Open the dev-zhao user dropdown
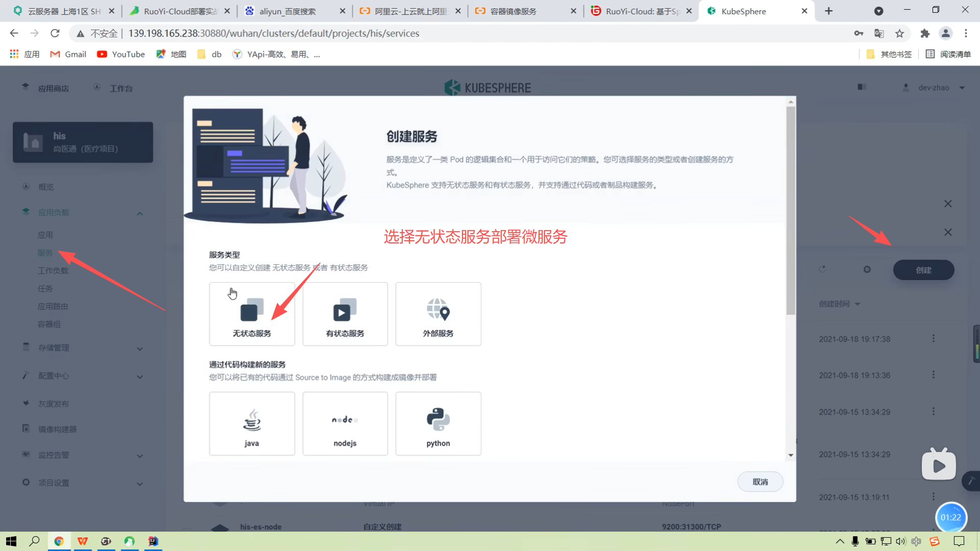The height and width of the screenshot is (551, 980). coord(934,88)
